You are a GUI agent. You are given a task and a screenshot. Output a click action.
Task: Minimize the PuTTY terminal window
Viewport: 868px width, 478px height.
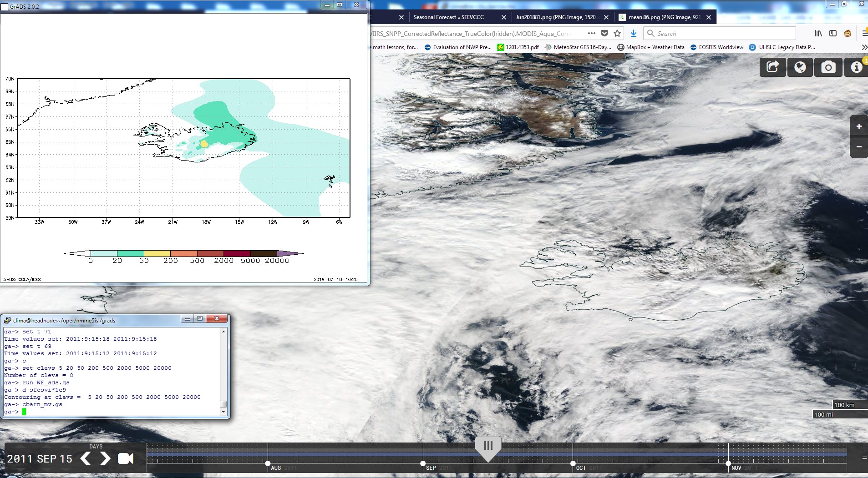[x=187, y=319]
